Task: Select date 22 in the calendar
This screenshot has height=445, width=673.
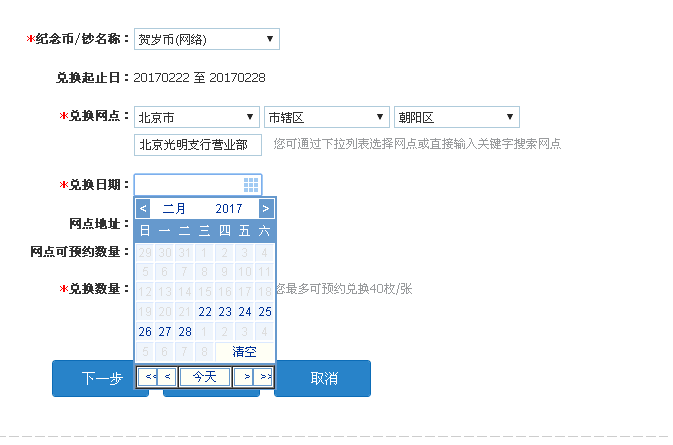Action: click(205, 312)
